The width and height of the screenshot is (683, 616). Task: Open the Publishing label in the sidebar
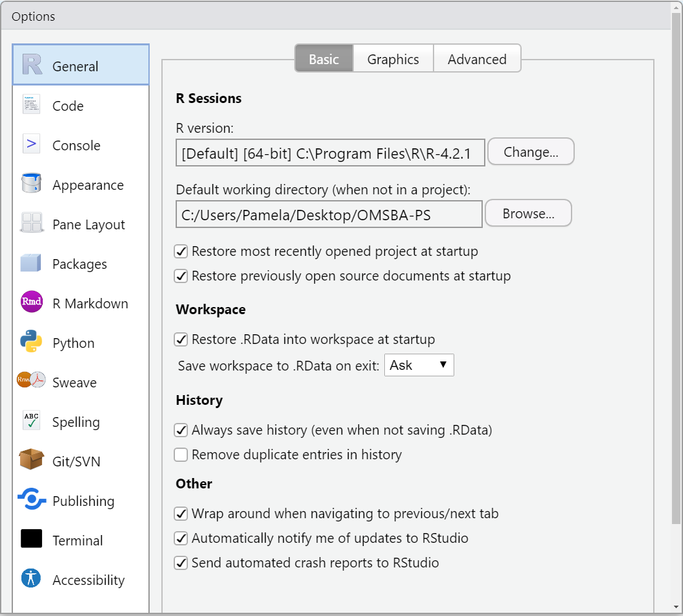coord(83,501)
